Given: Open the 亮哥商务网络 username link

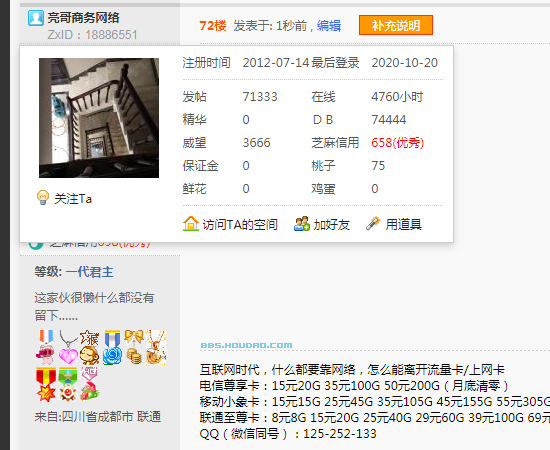Looking at the screenshot, I should click(83, 18).
